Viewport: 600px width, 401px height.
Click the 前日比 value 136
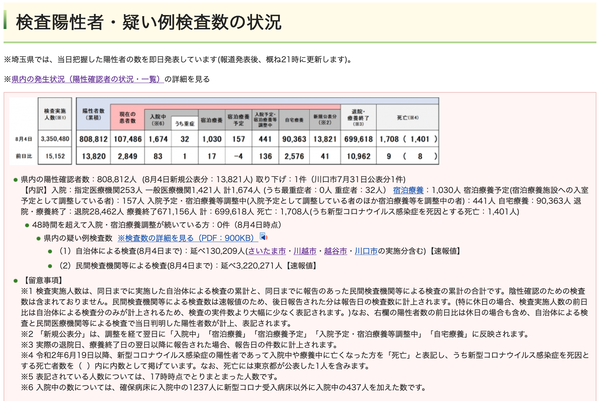coord(265,156)
